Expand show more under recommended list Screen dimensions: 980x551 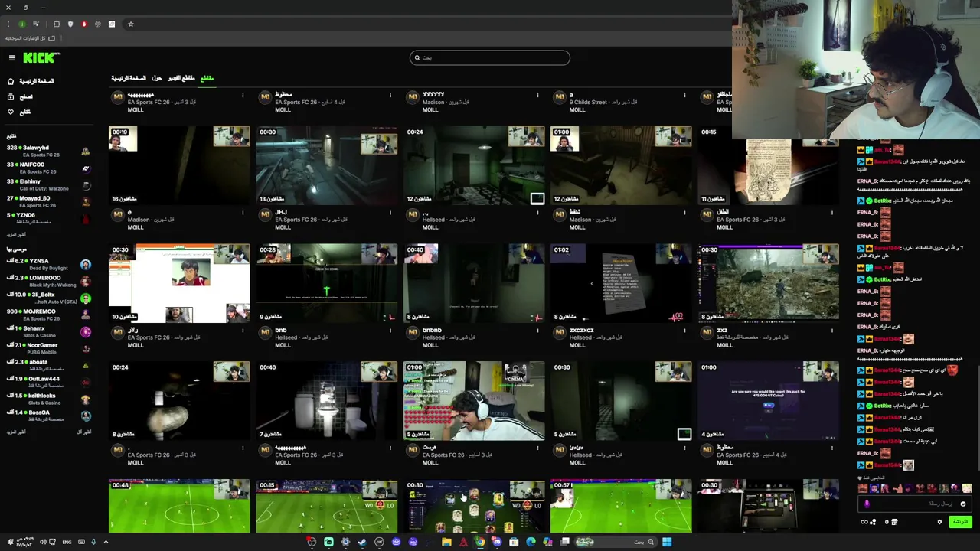pyautogui.click(x=16, y=432)
